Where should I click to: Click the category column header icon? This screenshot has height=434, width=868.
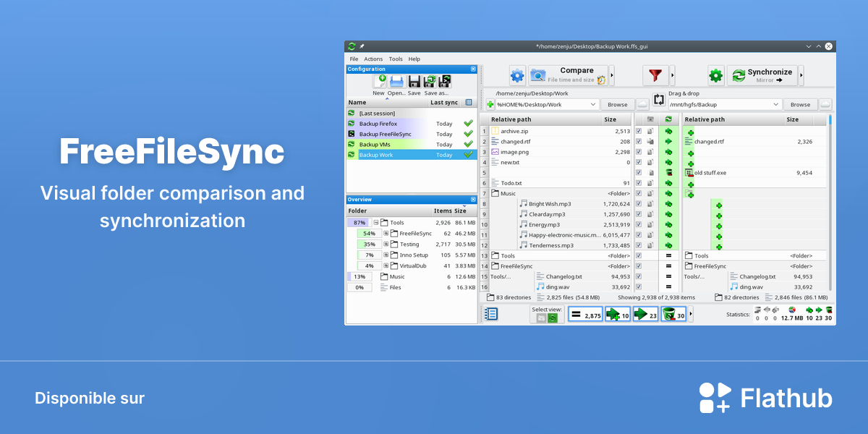(x=651, y=119)
